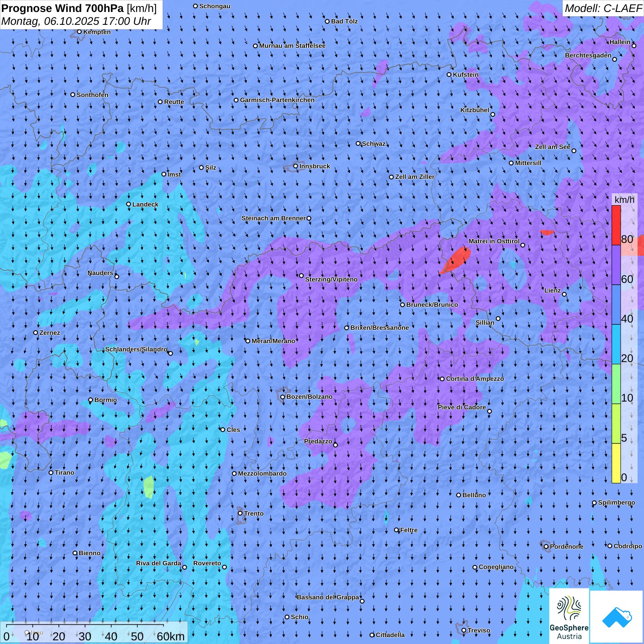Click the 'Schlanders/Silandro' label

pos(137,349)
